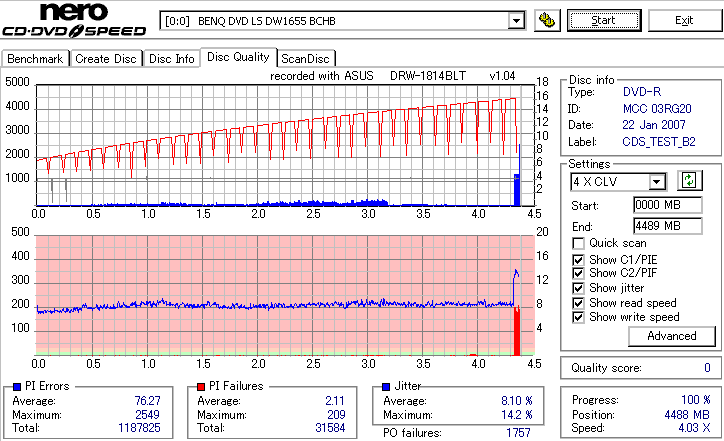Image resolution: width=724 pixels, height=441 pixels.
Task: Disable Show write speed checkbox
Action: 578,317
